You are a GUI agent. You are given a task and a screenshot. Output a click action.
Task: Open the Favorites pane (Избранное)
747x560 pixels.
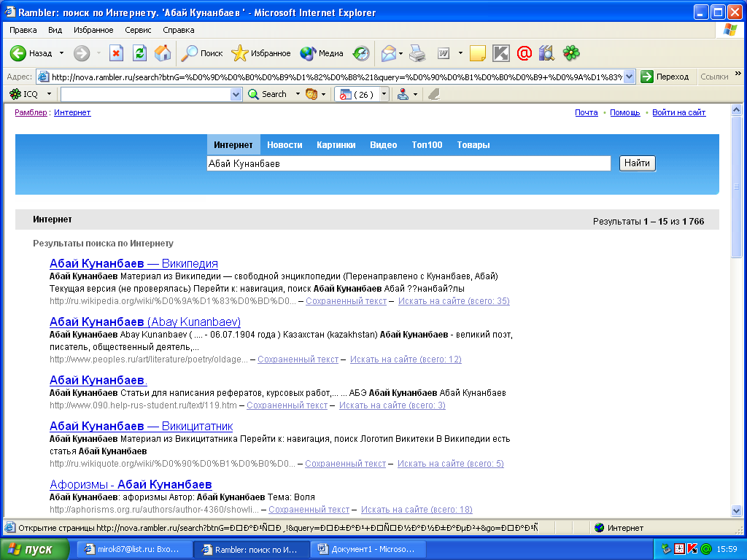click(261, 52)
